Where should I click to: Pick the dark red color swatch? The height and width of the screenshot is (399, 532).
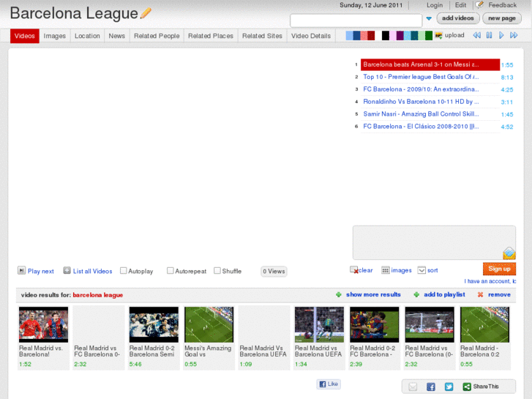371,35
